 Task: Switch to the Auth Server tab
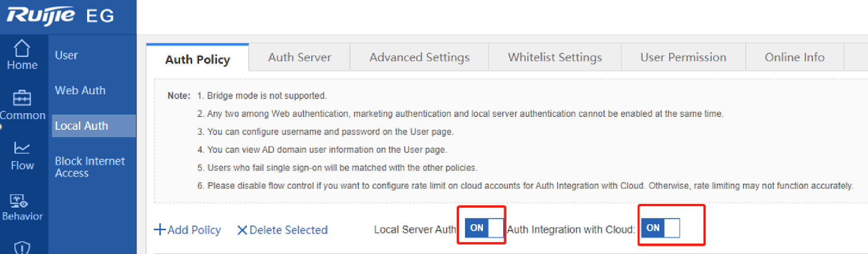point(299,57)
